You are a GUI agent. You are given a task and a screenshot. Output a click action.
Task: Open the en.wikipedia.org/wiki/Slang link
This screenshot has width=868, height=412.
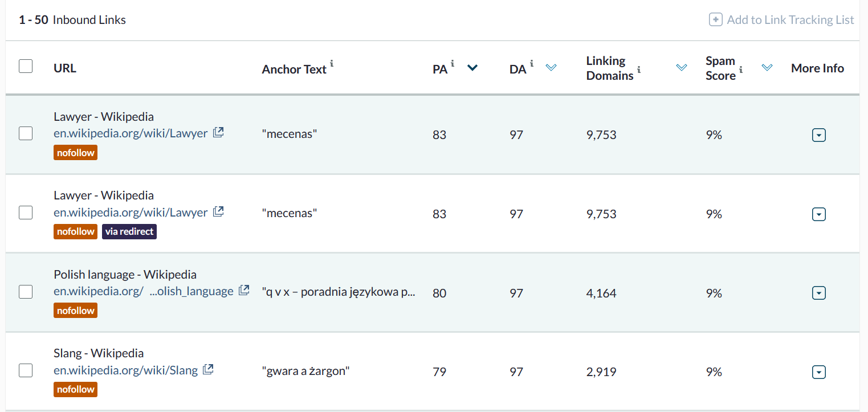[125, 370]
